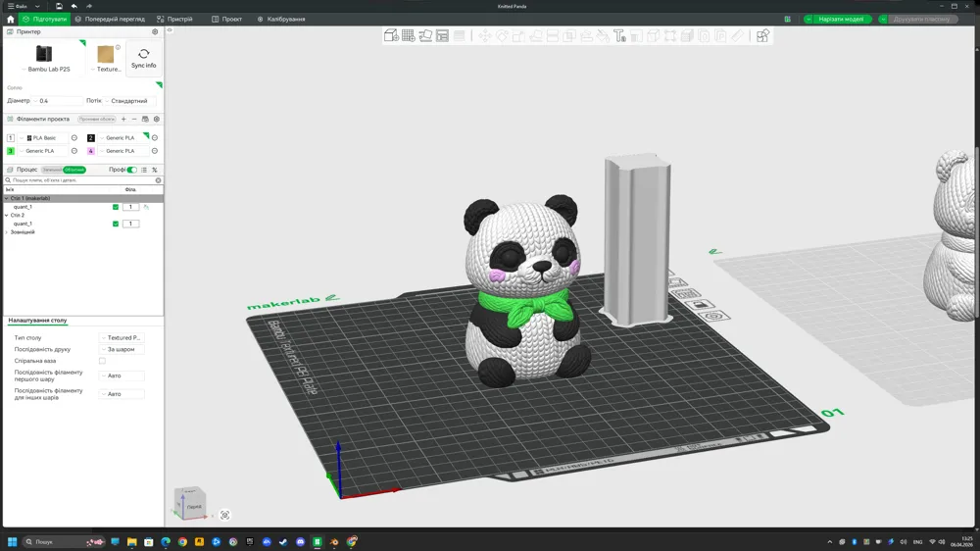Toggle printable checkbox for quant_1 under Стіл 2
Screen dimensions: 980x551
[116, 224]
